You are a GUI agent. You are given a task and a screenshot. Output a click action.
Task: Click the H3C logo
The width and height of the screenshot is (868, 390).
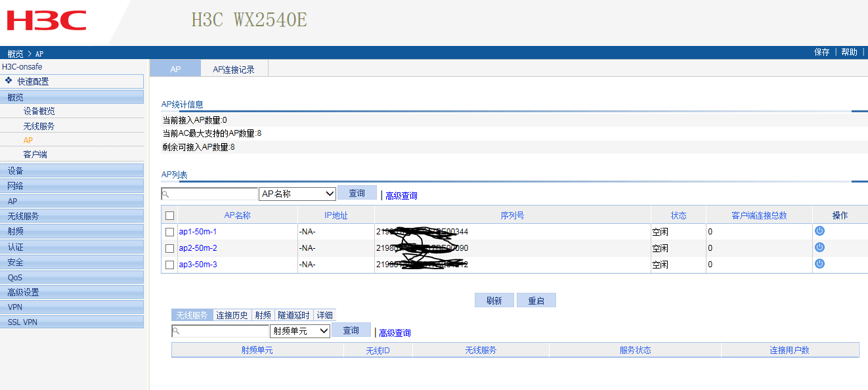[x=47, y=20]
